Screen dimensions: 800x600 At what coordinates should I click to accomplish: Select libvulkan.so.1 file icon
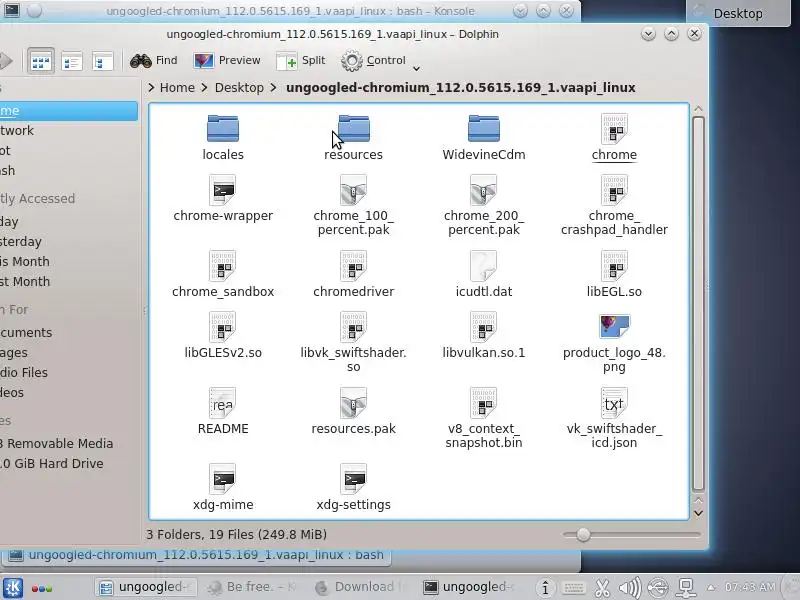point(484,327)
